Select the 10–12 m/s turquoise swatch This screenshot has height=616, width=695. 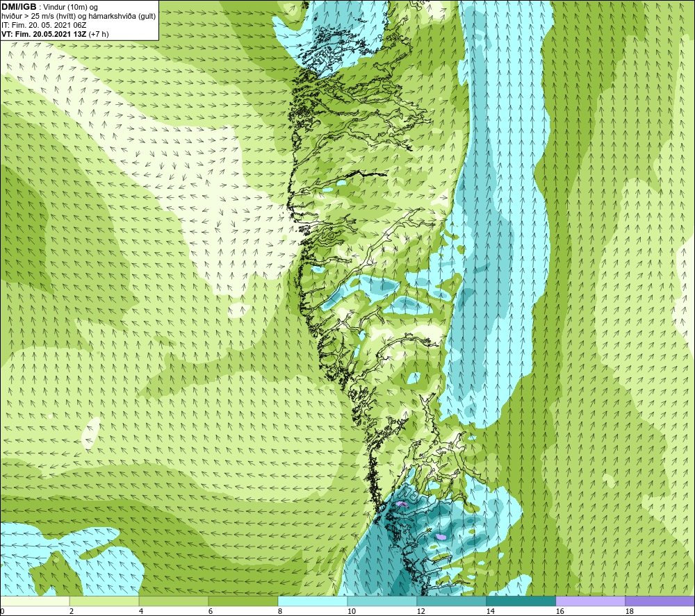(x=382, y=601)
